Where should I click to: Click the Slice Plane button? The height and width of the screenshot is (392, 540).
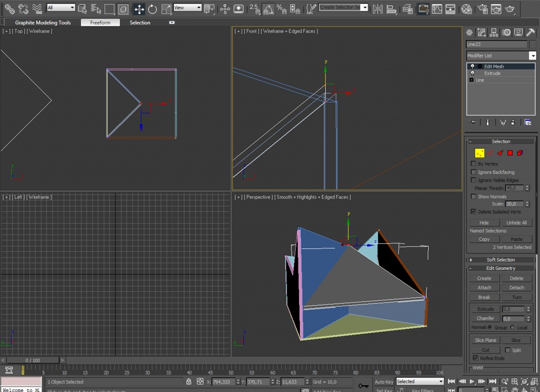pyautogui.click(x=485, y=340)
